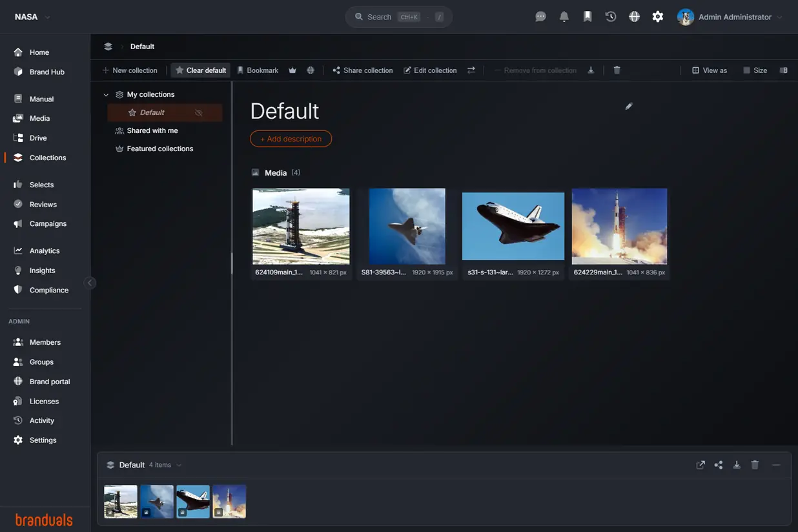The height and width of the screenshot is (532, 798).
Task: Open Insights in sidebar
Action: coord(41,271)
